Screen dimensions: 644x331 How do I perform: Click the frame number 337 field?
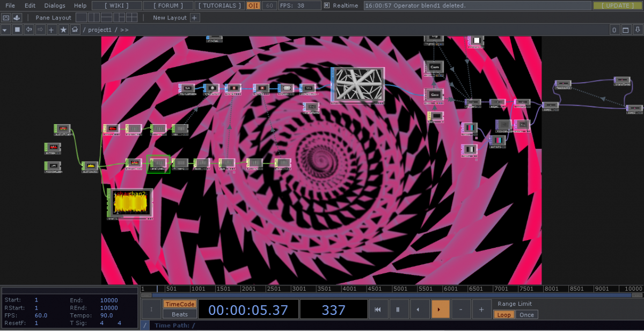333,310
